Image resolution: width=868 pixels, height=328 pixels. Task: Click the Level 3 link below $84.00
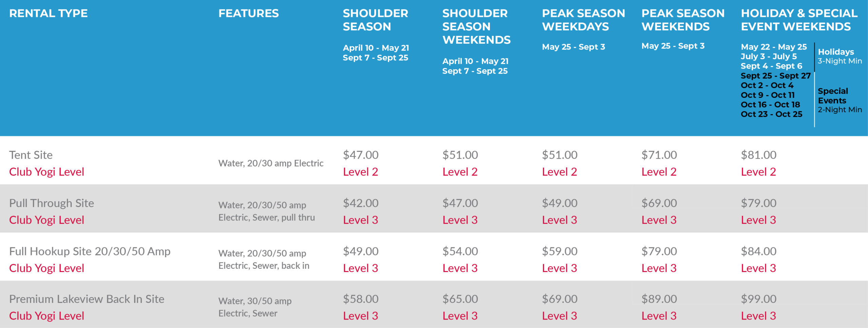(758, 268)
